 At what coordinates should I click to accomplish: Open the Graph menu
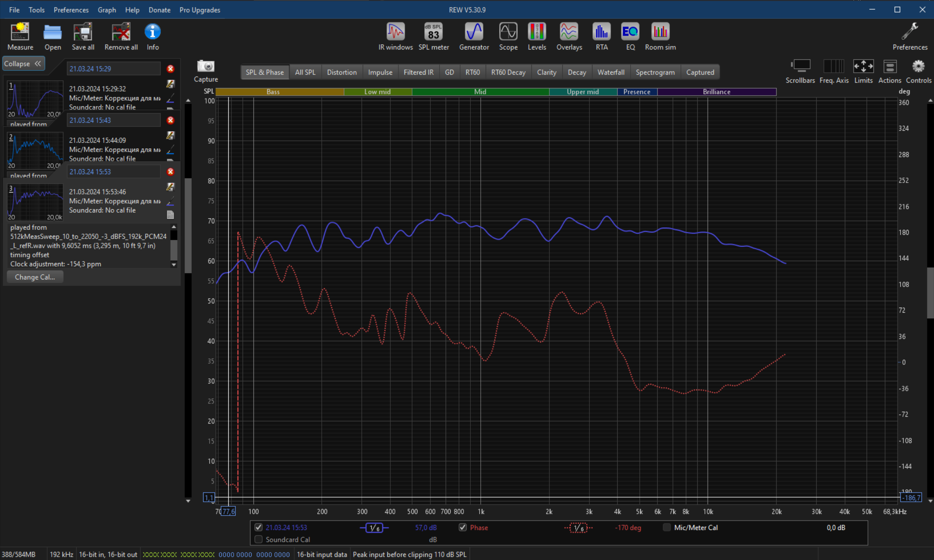pyautogui.click(x=107, y=10)
